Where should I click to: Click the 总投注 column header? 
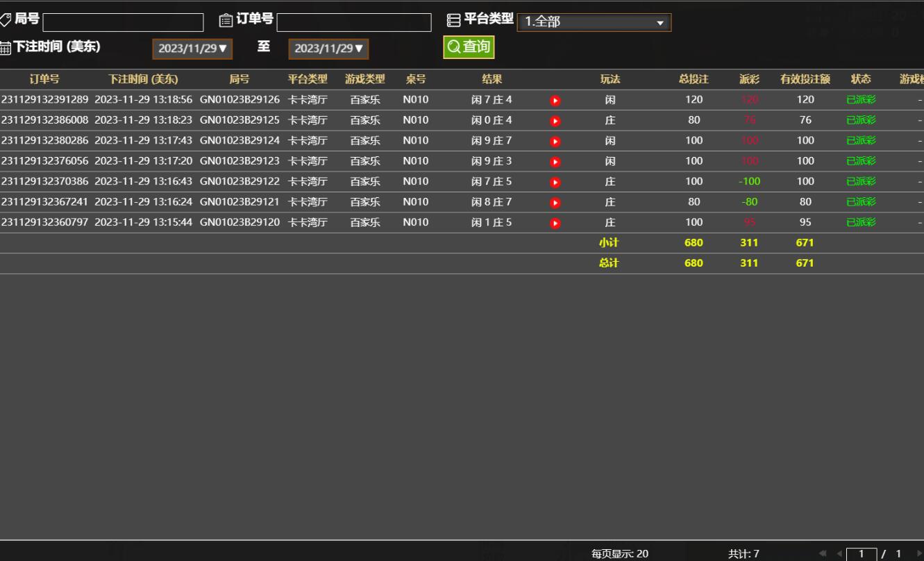[x=694, y=80]
